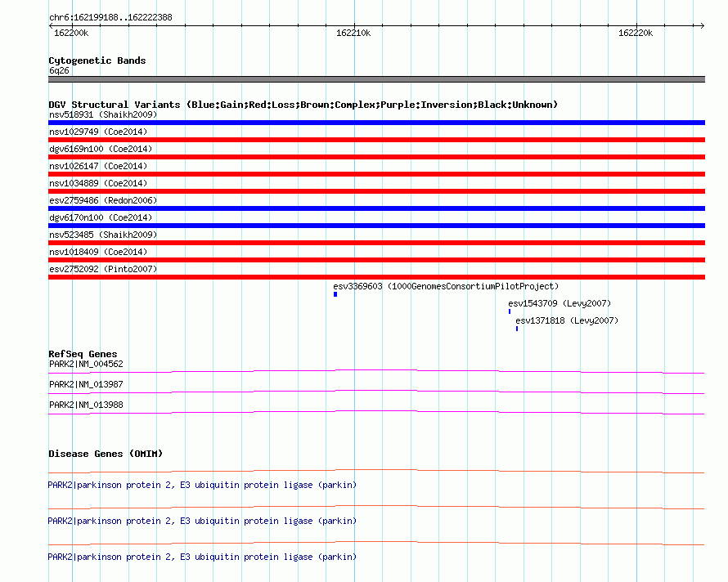Open third PARK2 parkin OMIM disease link
The width and height of the screenshot is (728, 582).
[x=202, y=557]
